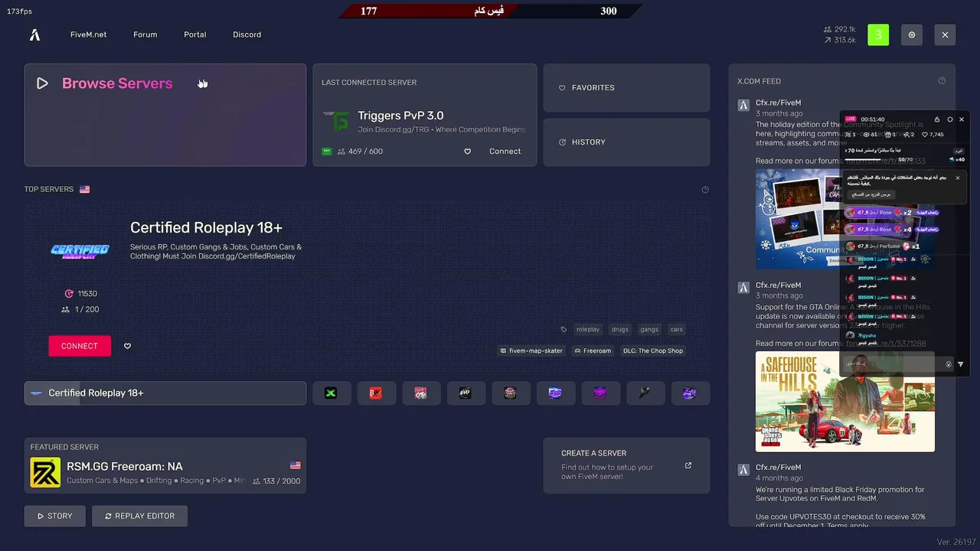The height and width of the screenshot is (551, 980).
Task: Open Create a Server link
Action: pos(626,465)
